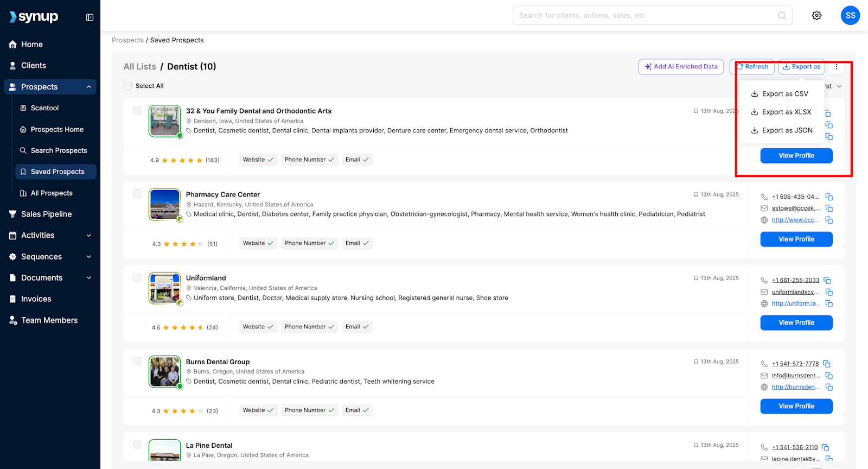The image size is (868, 469).
Task: Copy http://burnsden website link
Action: [x=829, y=387]
